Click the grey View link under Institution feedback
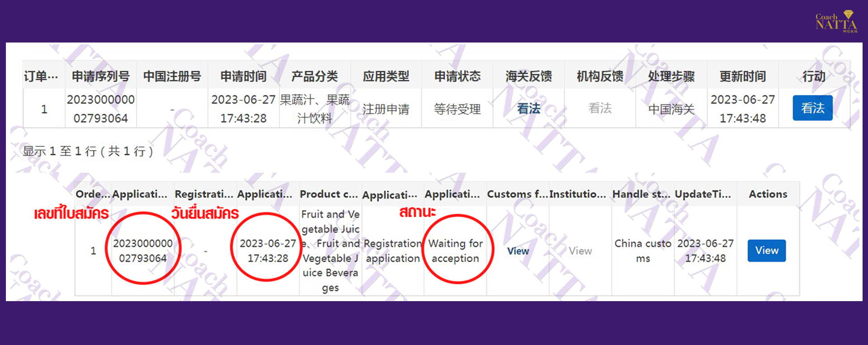The width and height of the screenshot is (868, 345). [580, 251]
